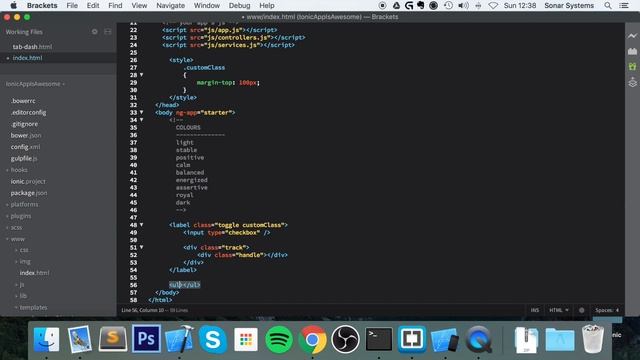Screen dimensions: 640x360
Task: Open the File menu
Action: 72,6
